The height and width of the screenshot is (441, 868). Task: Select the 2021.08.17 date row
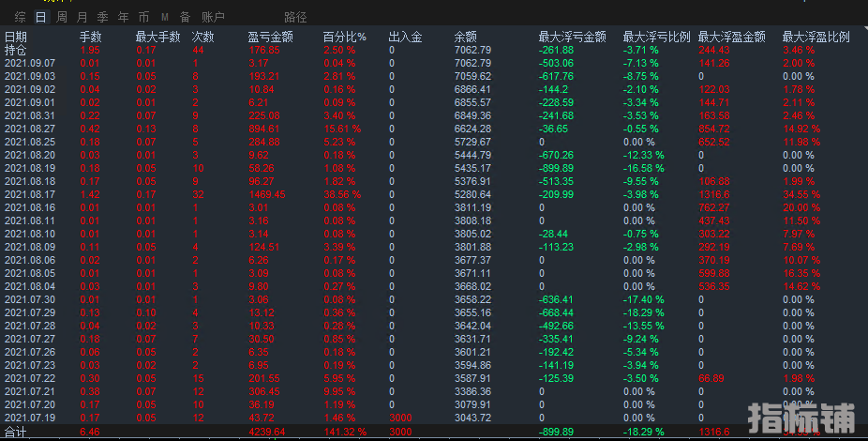pyautogui.click(x=30, y=194)
